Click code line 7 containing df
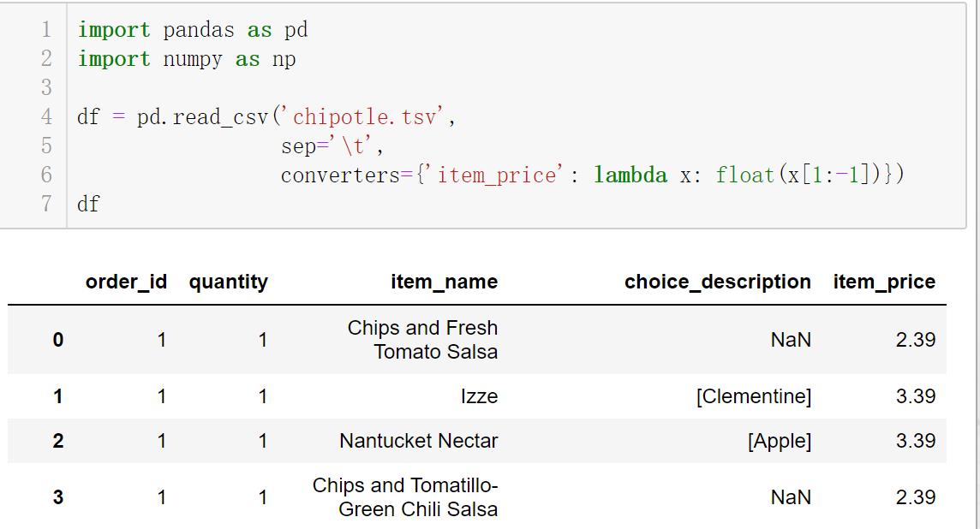Image resolution: width=980 pixels, height=529 pixels. 88,205
